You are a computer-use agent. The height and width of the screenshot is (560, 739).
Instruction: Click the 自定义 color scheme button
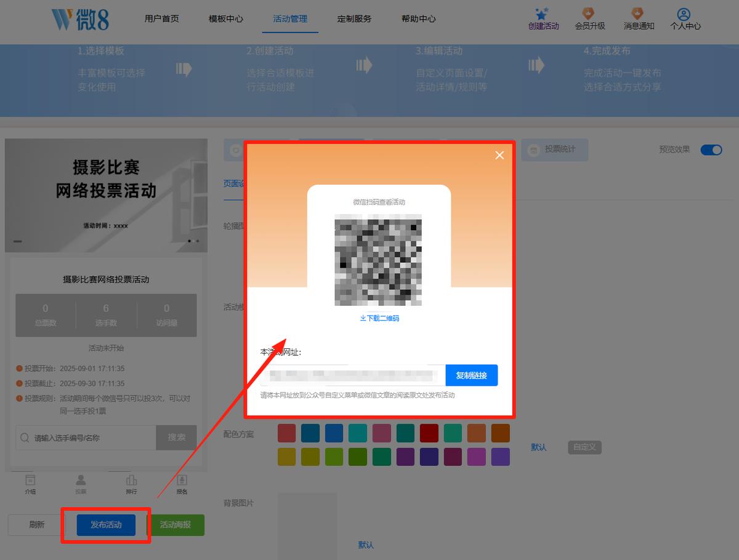click(x=584, y=447)
